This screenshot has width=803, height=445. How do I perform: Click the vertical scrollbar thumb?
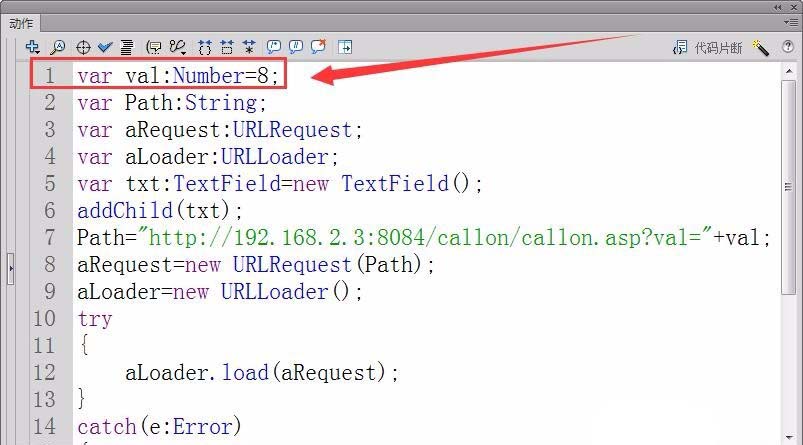(789, 187)
